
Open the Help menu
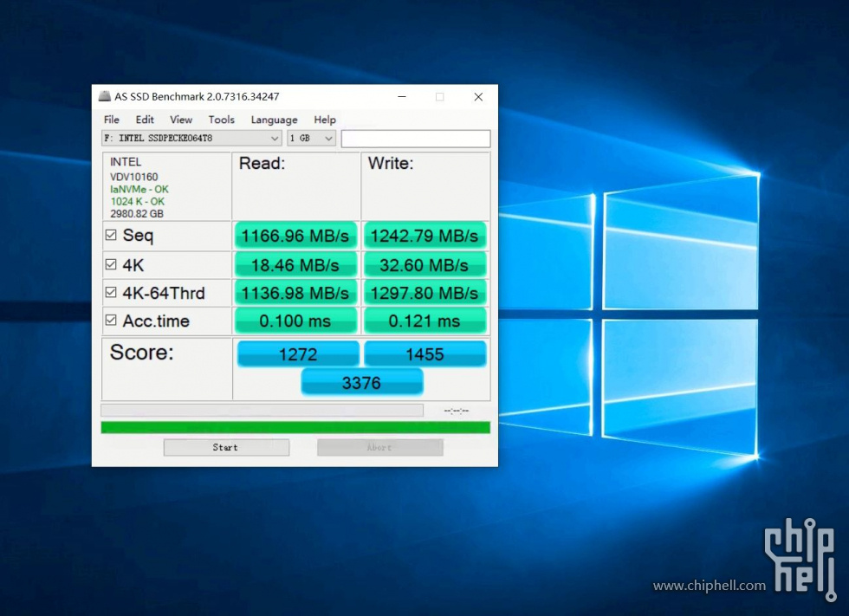pyautogui.click(x=325, y=120)
